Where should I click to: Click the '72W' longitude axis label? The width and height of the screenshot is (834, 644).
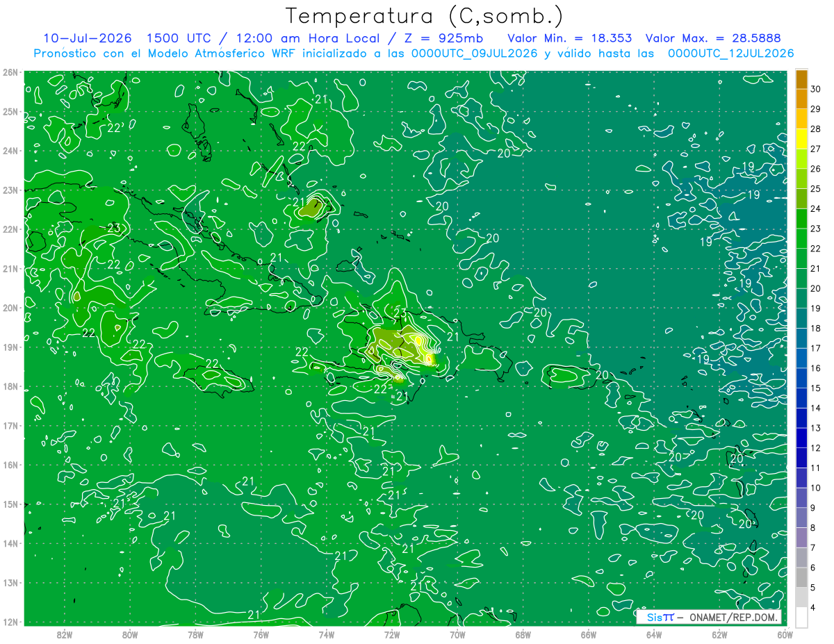pyautogui.click(x=392, y=634)
